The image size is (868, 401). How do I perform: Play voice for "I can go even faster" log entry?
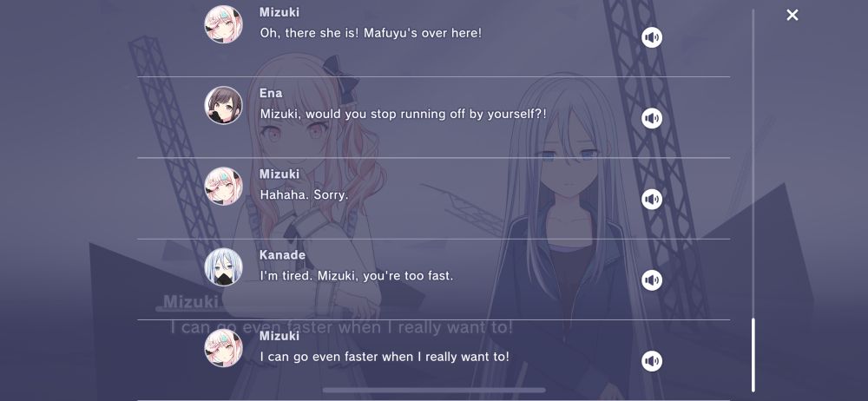click(652, 360)
